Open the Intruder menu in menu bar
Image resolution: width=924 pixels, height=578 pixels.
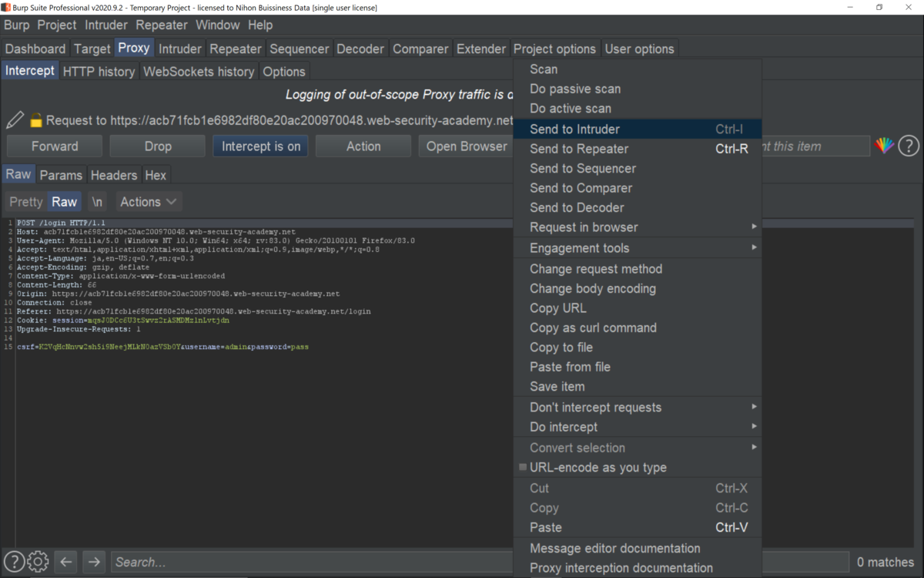tap(106, 25)
